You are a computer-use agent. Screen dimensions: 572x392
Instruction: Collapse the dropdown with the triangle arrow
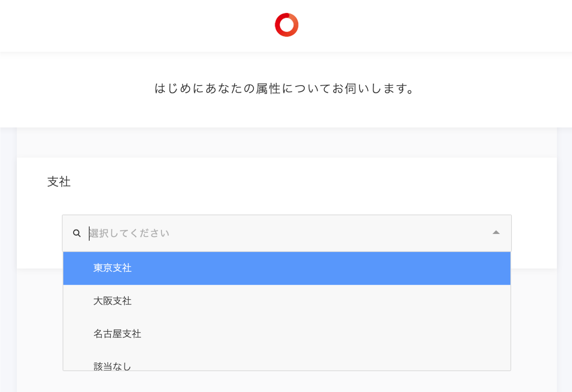point(496,233)
